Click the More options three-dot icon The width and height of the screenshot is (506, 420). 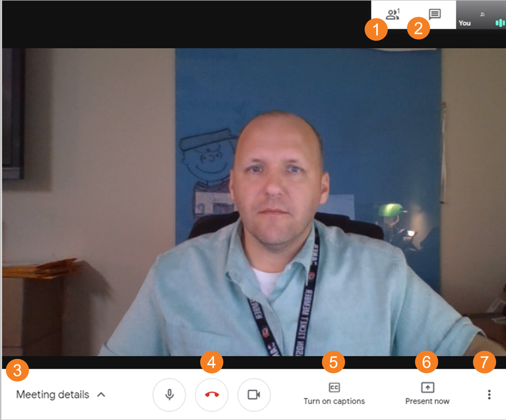[x=489, y=395]
